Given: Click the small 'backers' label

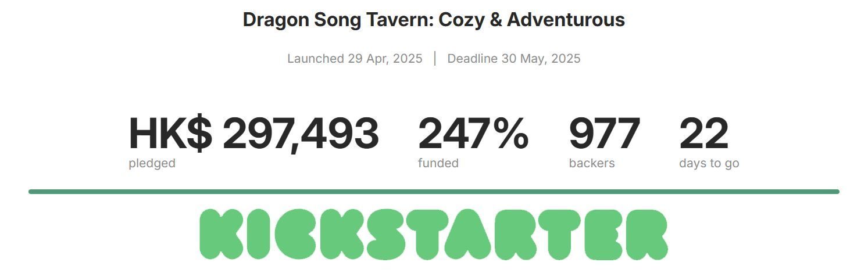Looking at the screenshot, I should [592, 163].
